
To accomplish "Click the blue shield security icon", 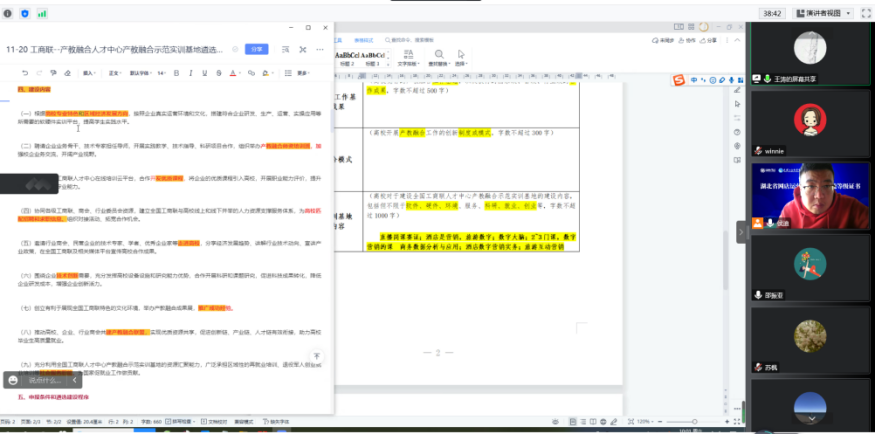I will pyautogui.click(x=25, y=13).
